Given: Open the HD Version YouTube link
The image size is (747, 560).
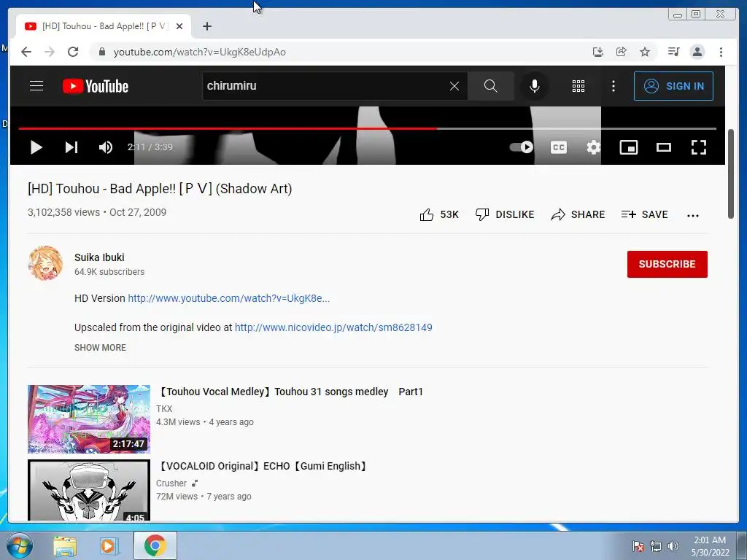Looking at the screenshot, I should pos(228,298).
